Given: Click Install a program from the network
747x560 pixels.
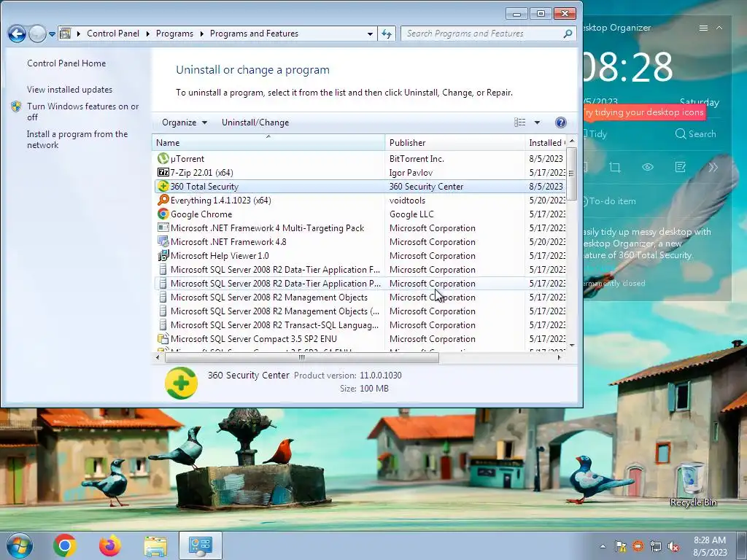Looking at the screenshot, I should (x=77, y=139).
